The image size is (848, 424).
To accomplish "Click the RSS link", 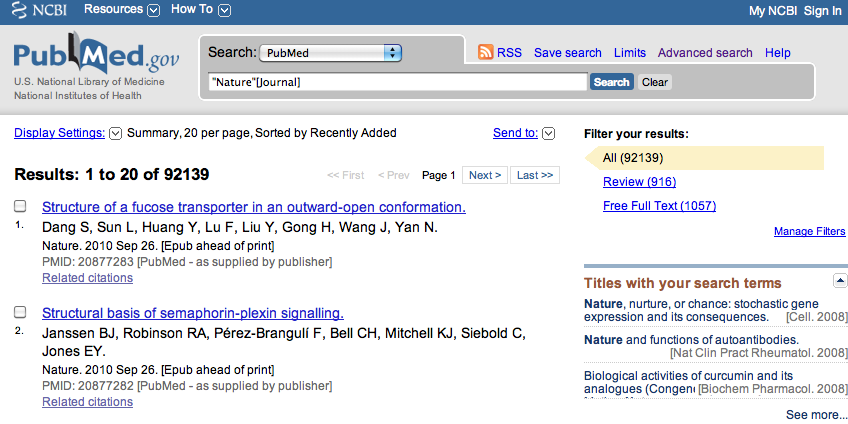I will [509, 52].
